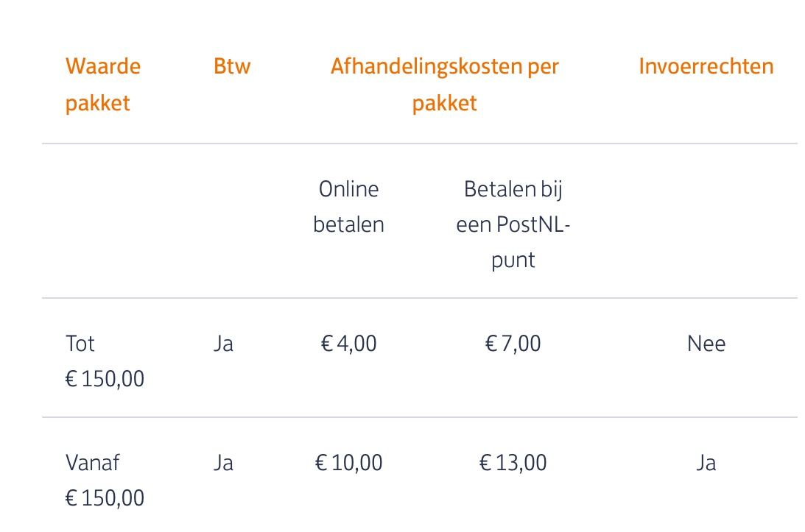Click the Betalen bij een PostNL-punt subheader
The image size is (805, 532).
click(513, 224)
